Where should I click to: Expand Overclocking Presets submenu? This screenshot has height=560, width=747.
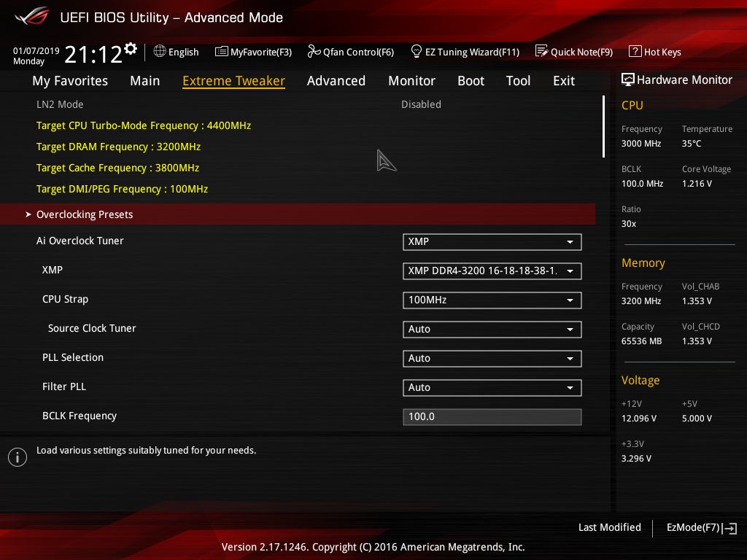tap(298, 214)
